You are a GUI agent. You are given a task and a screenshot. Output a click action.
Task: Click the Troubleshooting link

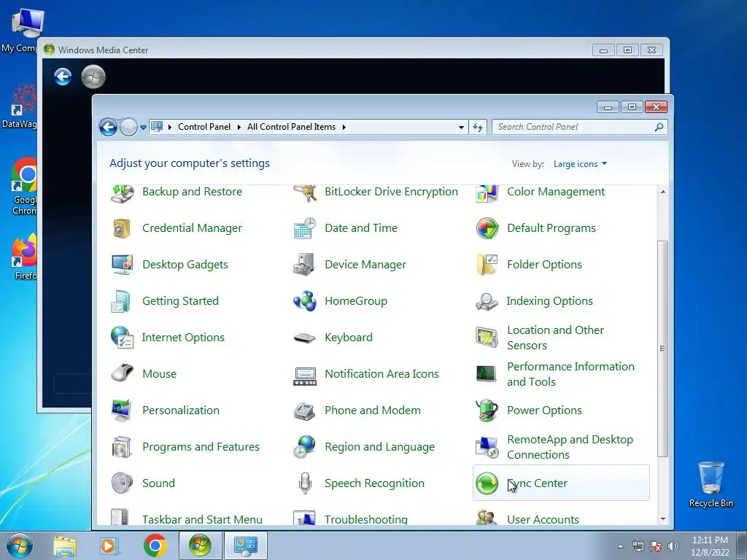[366, 519]
